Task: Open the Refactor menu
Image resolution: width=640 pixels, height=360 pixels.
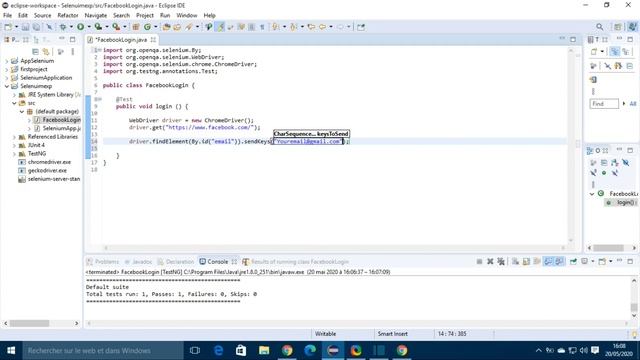Action: coord(68,16)
